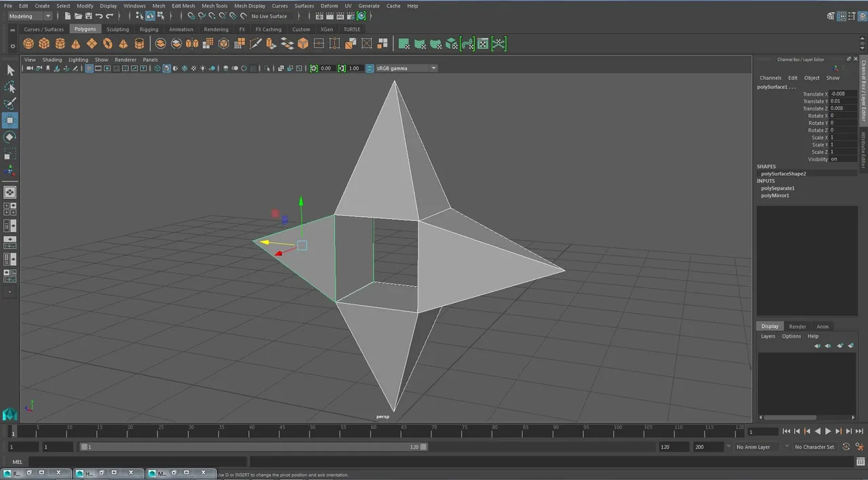Click the layer editor horizontal scrollbar
This screenshot has width=868, height=480.
(789, 417)
